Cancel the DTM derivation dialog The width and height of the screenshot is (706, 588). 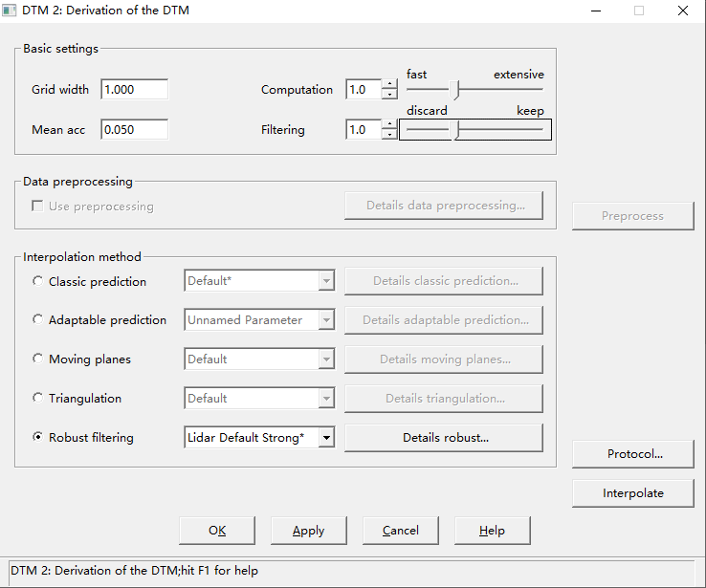pos(400,531)
